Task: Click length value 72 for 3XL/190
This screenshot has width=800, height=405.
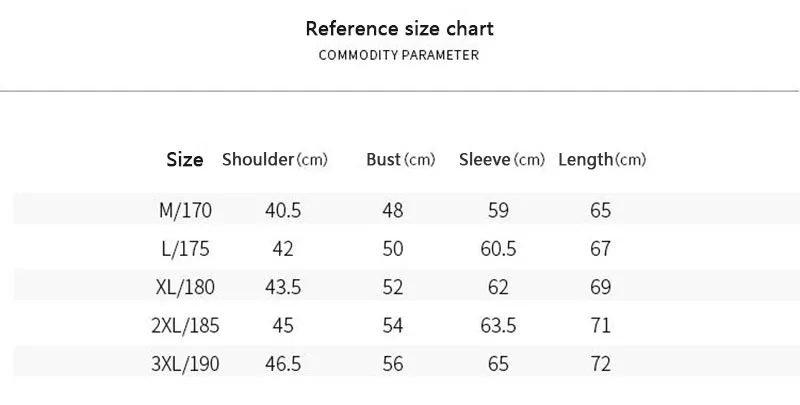Action: pyautogui.click(x=601, y=364)
